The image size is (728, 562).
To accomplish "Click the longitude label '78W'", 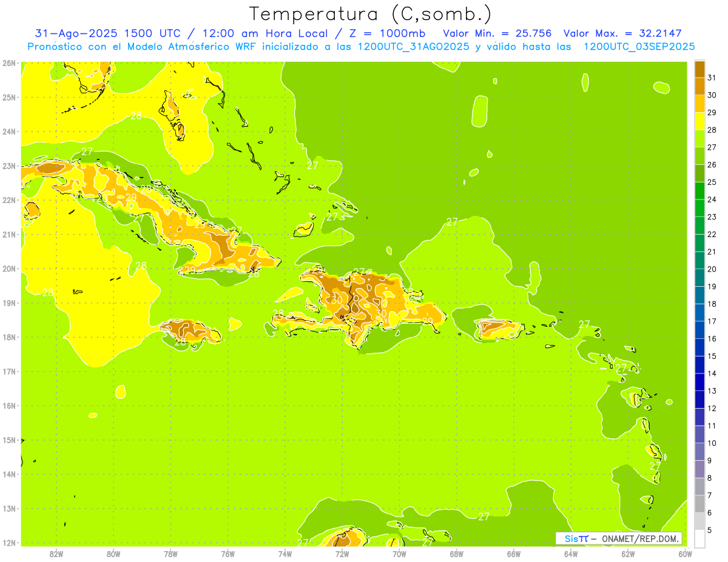I will click(x=170, y=554).
